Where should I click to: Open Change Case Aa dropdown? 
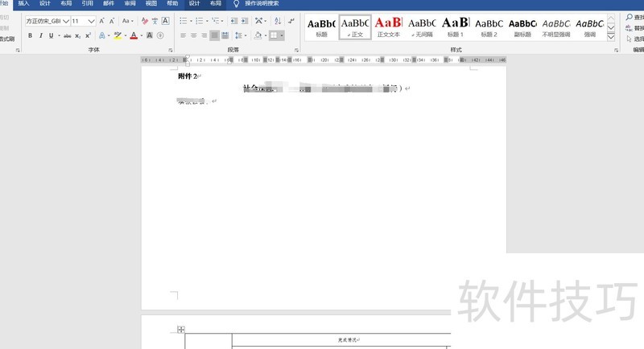[x=128, y=21]
